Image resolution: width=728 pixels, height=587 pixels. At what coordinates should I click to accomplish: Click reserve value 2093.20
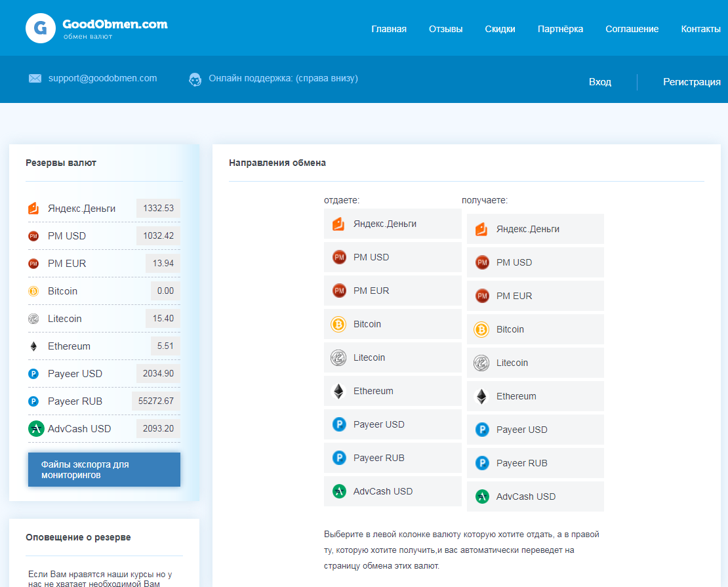tap(158, 428)
